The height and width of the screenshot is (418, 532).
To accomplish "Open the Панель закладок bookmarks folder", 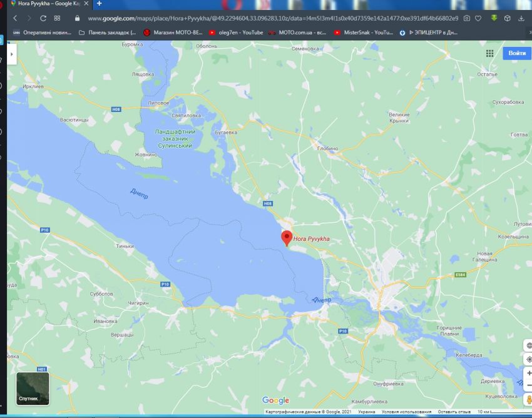I will 107,33.
